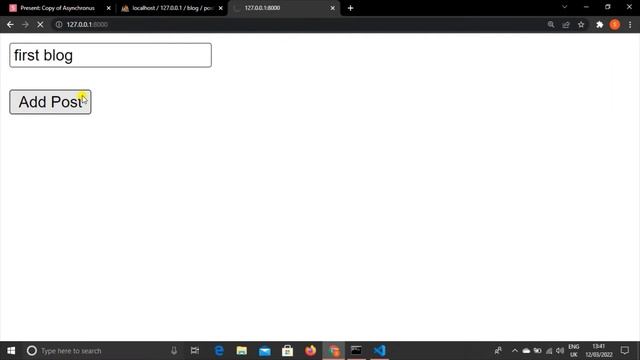Click the 'first blog' text field
The image size is (640, 360).
[x=110, y=55]
